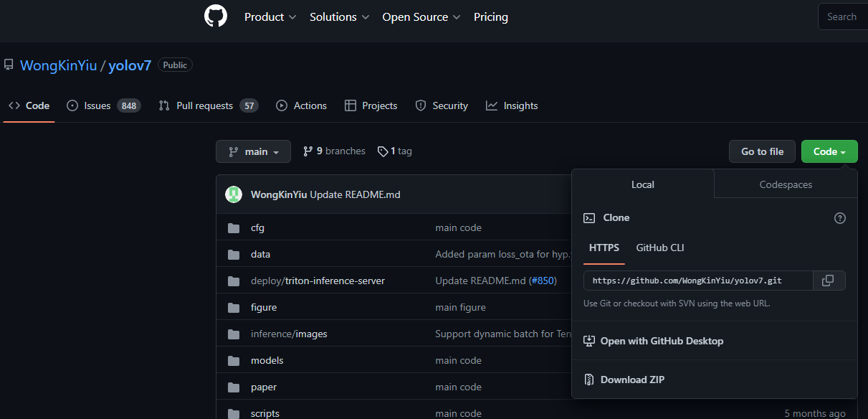Click the branch icon beside 9 branches
Viewport: 868px width, 419px height.
(308, 151)
